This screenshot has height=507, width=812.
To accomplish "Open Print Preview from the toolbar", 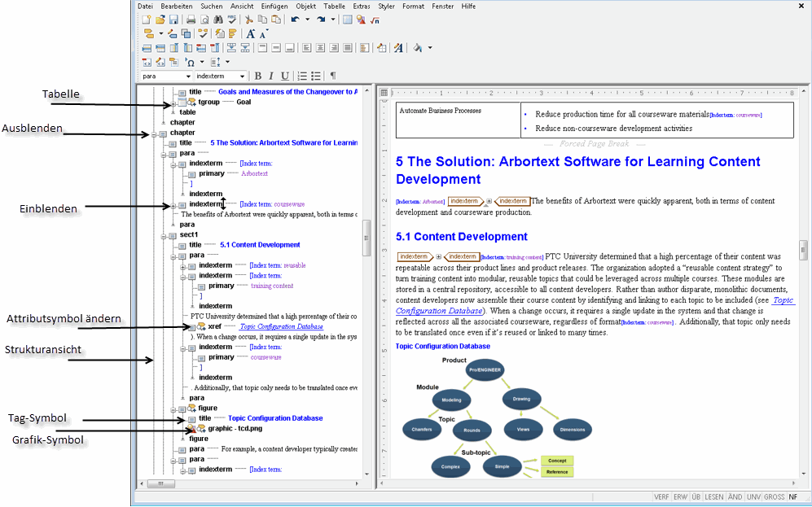I will point(204,20).
